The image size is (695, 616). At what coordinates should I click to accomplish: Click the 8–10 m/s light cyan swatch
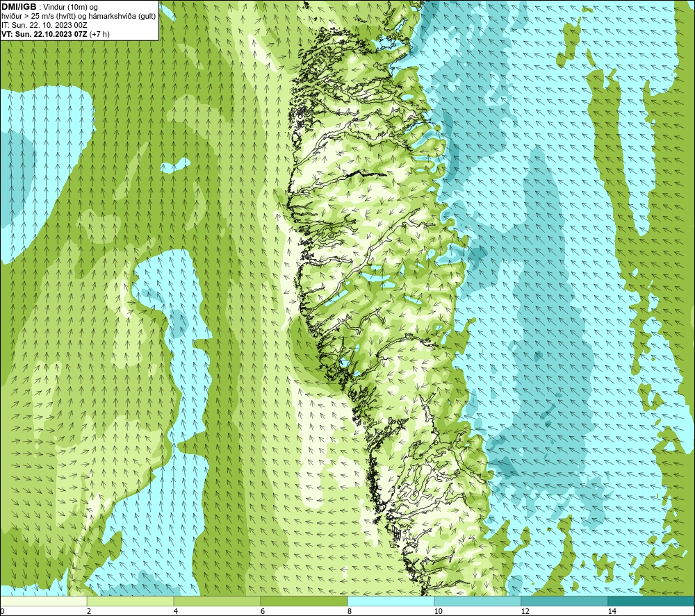coord(391,601)
